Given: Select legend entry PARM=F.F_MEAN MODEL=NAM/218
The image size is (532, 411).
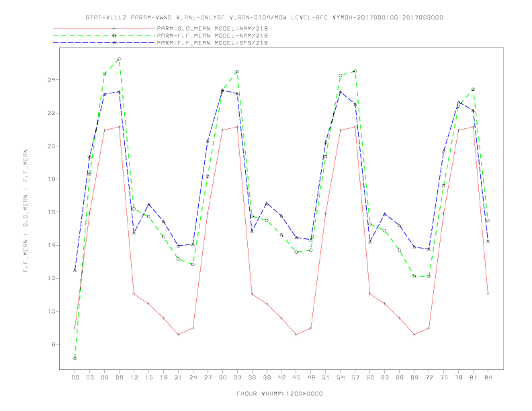Looking at the screenshot, I should click(212, 36).
